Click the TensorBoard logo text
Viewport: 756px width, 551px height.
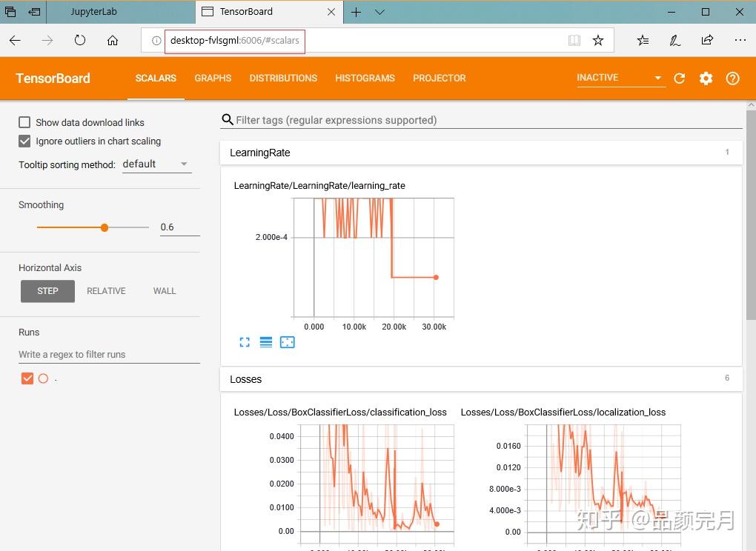click(x=53, y=78)
